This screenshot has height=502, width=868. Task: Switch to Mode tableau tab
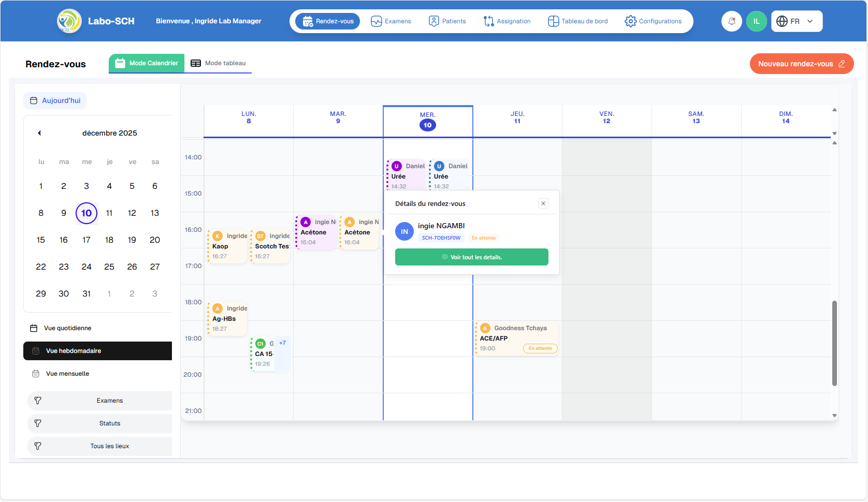coord(218,63)
